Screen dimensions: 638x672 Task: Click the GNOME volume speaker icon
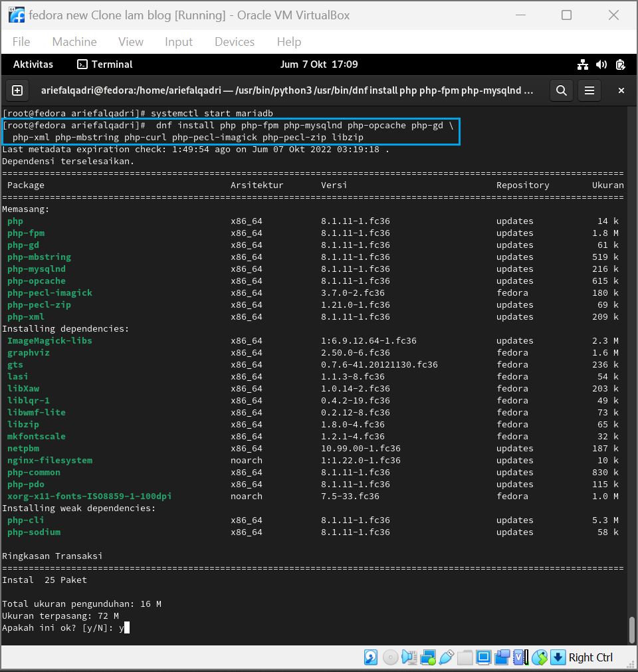pyautogui.click(x=601, y=64)
